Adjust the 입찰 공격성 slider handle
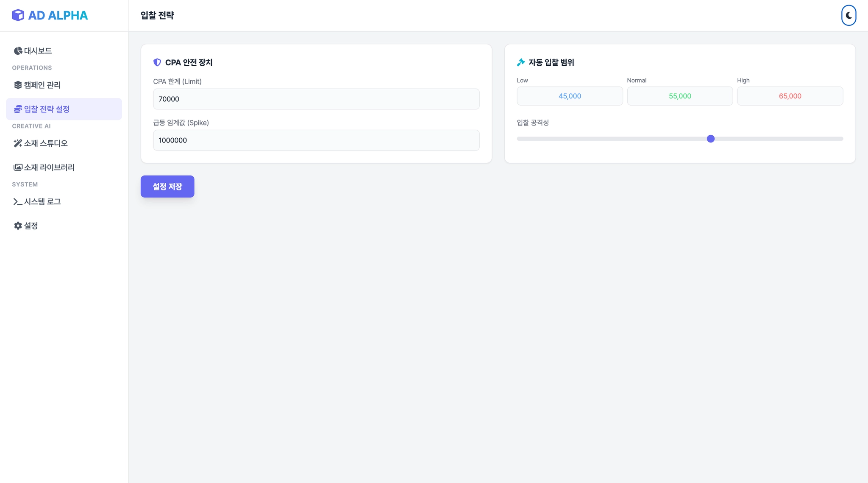Viewport: 868px width, 483px height. pos(711,139)
